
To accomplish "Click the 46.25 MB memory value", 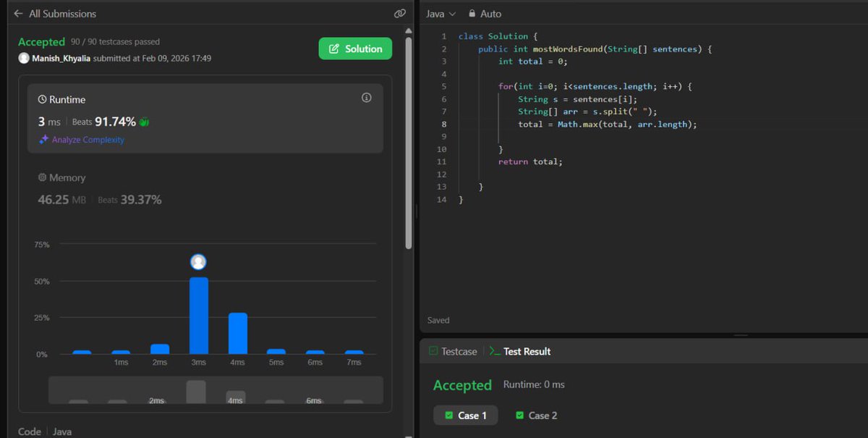I will [62, 200].
